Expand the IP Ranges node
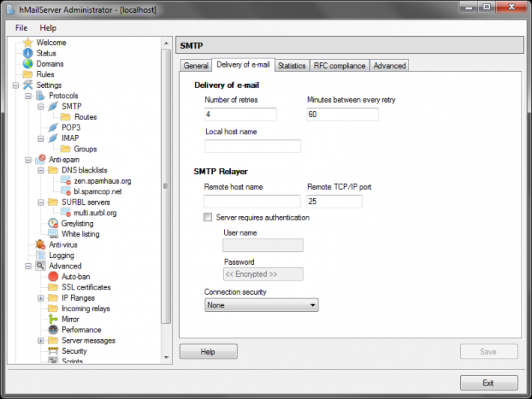532x399 pixels. coord(40,298)
